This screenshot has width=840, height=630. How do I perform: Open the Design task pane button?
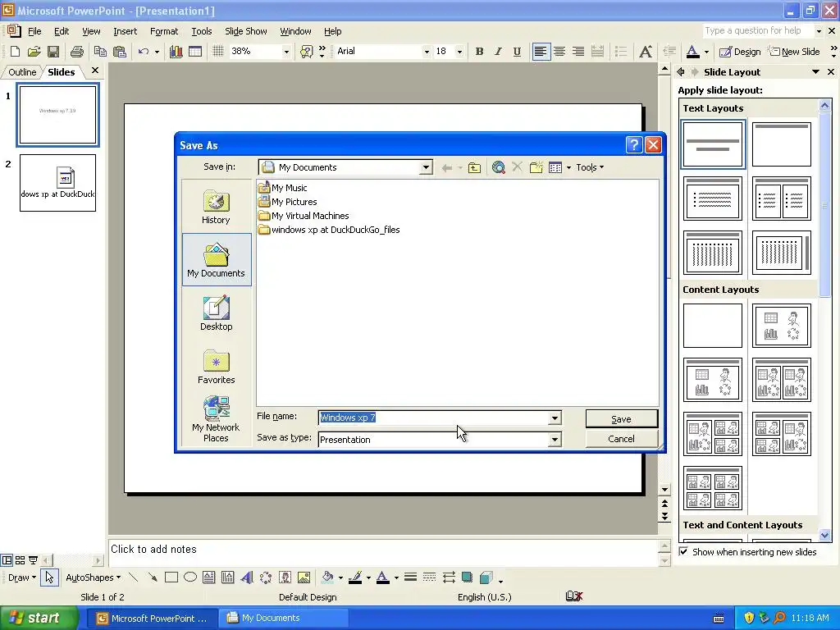point(740,52)
